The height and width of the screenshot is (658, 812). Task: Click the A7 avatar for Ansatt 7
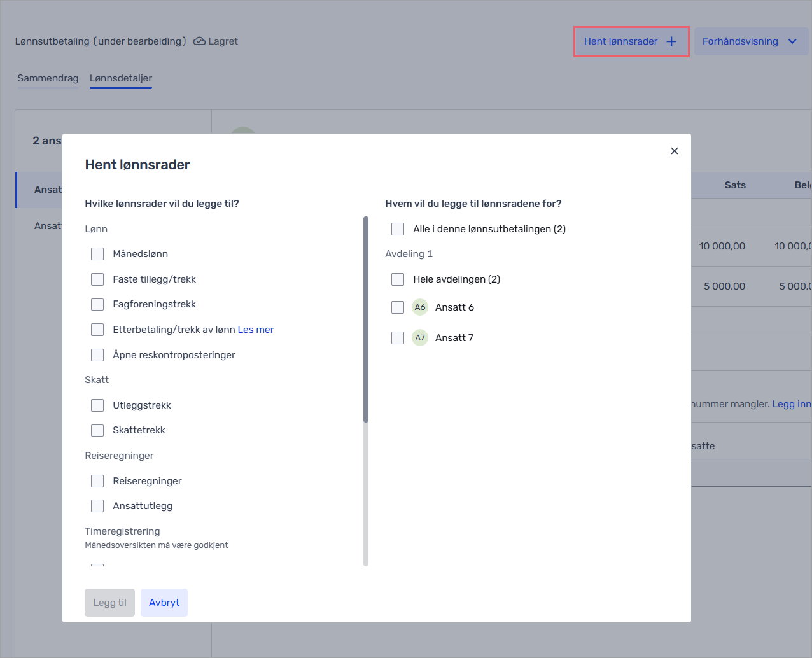pyautogui.click(x=420, y=338)
